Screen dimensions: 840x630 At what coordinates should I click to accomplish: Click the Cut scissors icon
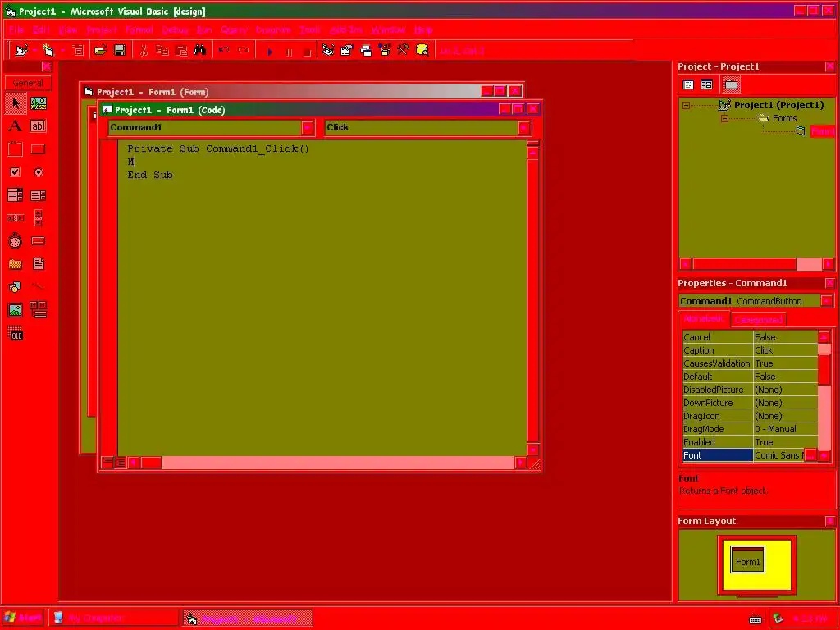pyautogui.click(x=144, y=50)
